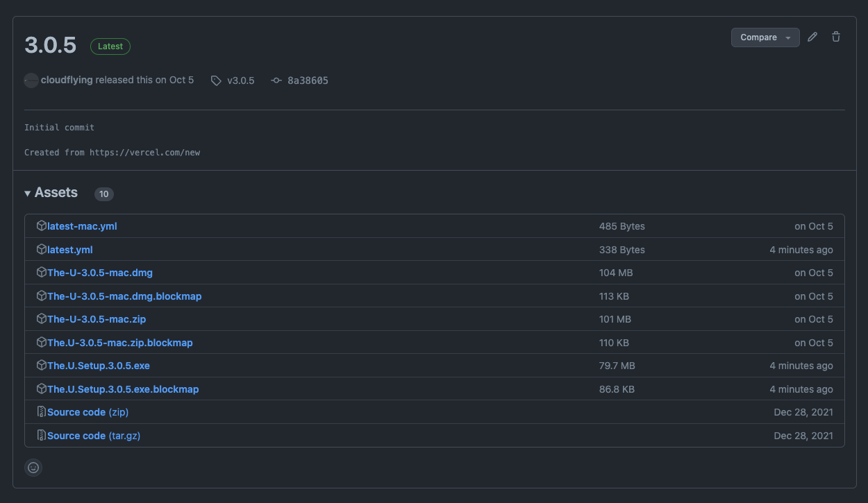Click the Latest release badge
This screenshot has height=503, width=868.
pos(110,46)
